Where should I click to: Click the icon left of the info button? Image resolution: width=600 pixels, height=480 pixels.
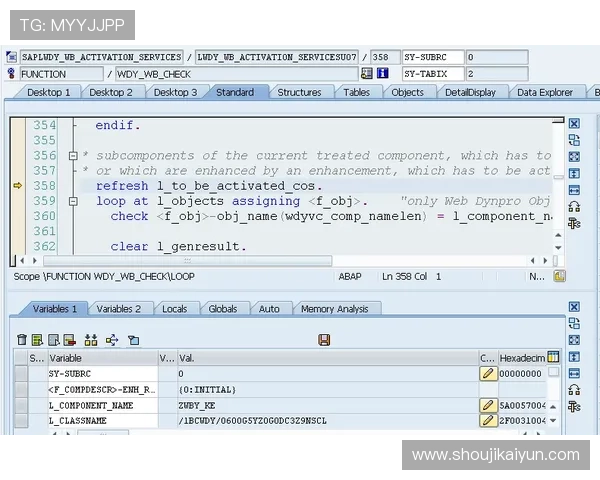point(367,73)
